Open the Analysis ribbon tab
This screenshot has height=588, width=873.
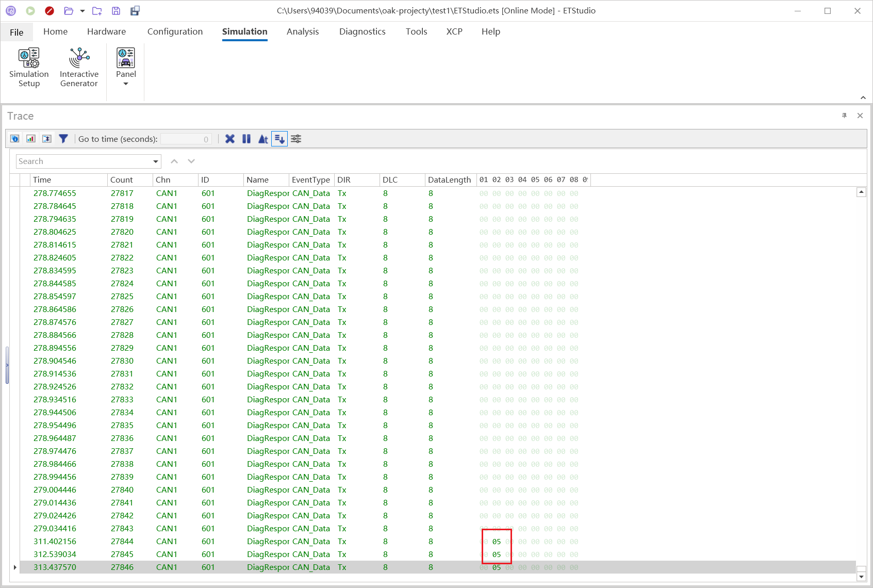point(303,31)
